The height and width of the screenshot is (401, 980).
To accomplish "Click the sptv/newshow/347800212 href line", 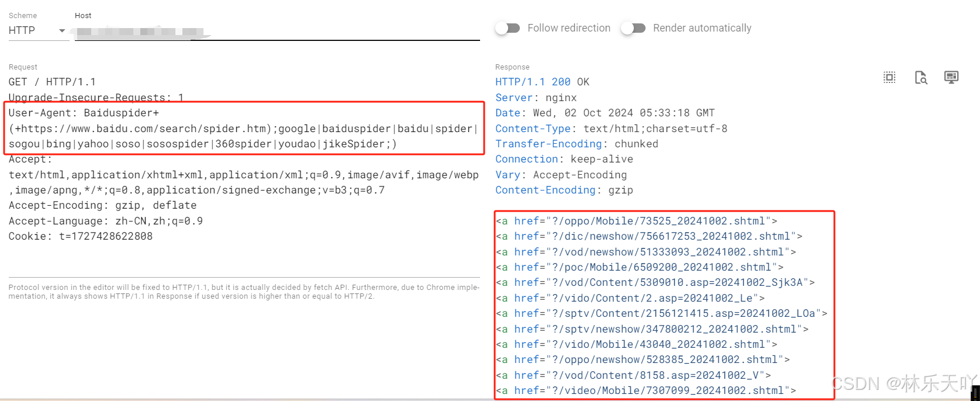I will tap(652, 329).
